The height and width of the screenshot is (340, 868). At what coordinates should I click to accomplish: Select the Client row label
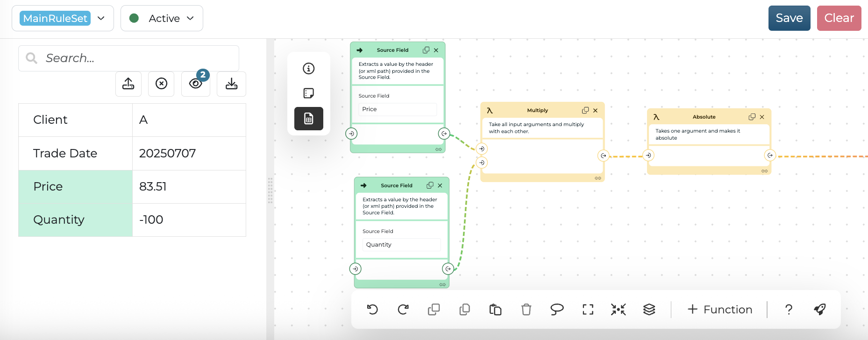(x=76, y=120)
